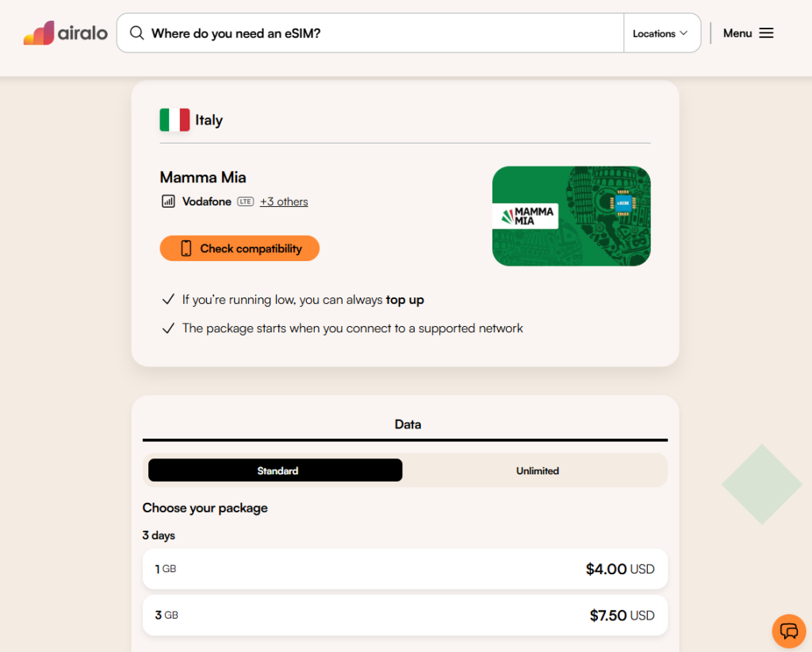Click the signal bars network icon
812x652 pixels.
(168, 201)
